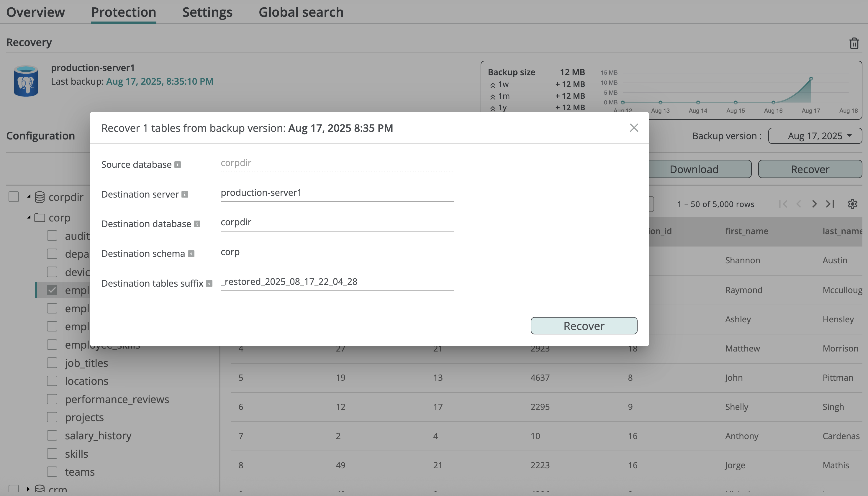Screen dimensions: 868x496
Task: Open table settings gear icon
Action: click(x=852, y=204)
